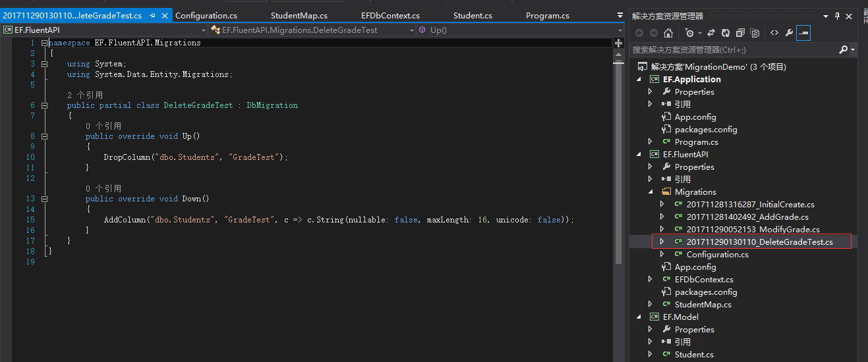Select 201711281402492_AddGrade.cs file
Viewport: 868px width, 362px height.
(747, 217)
